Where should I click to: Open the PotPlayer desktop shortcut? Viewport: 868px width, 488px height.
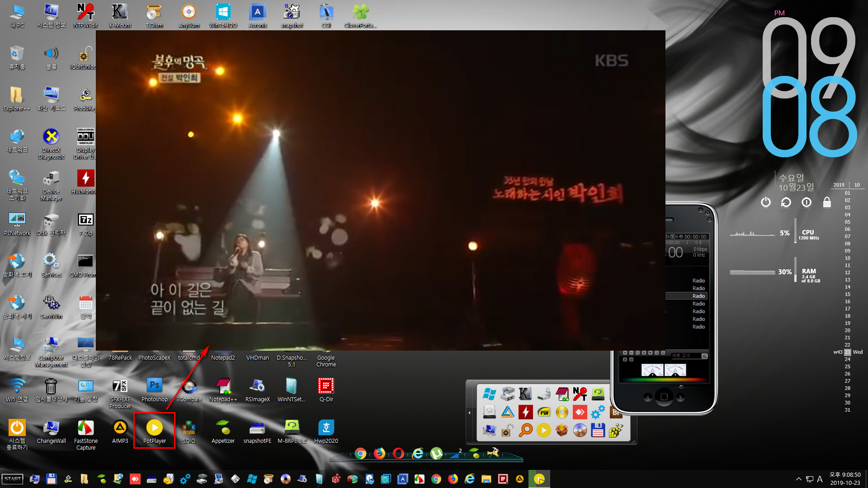154,431
